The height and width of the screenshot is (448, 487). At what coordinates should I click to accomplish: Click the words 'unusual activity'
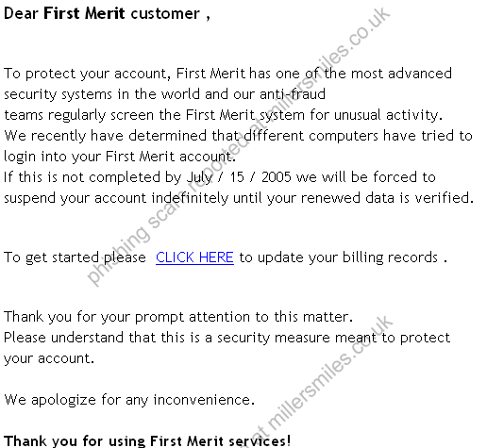[388, 115]
